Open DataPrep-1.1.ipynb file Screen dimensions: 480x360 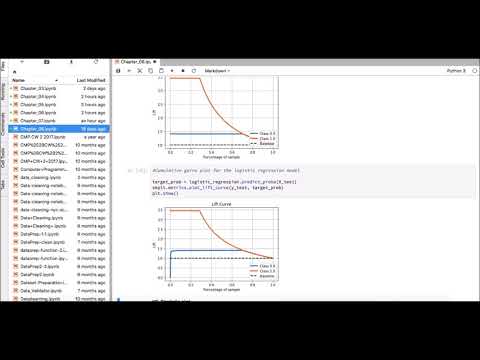point(59,234)
